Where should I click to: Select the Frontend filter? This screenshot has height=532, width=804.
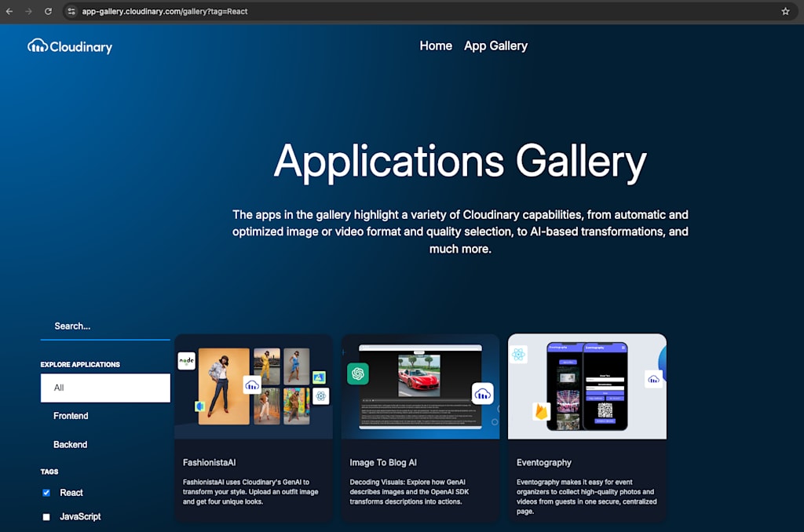pos(71,416)
